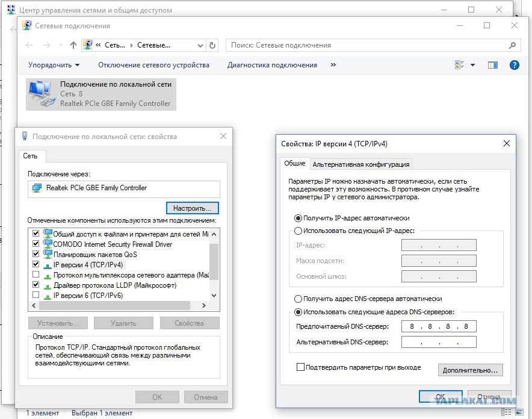Enable Протокол мультиплексора сетевого адаптера checkbox

36,274
